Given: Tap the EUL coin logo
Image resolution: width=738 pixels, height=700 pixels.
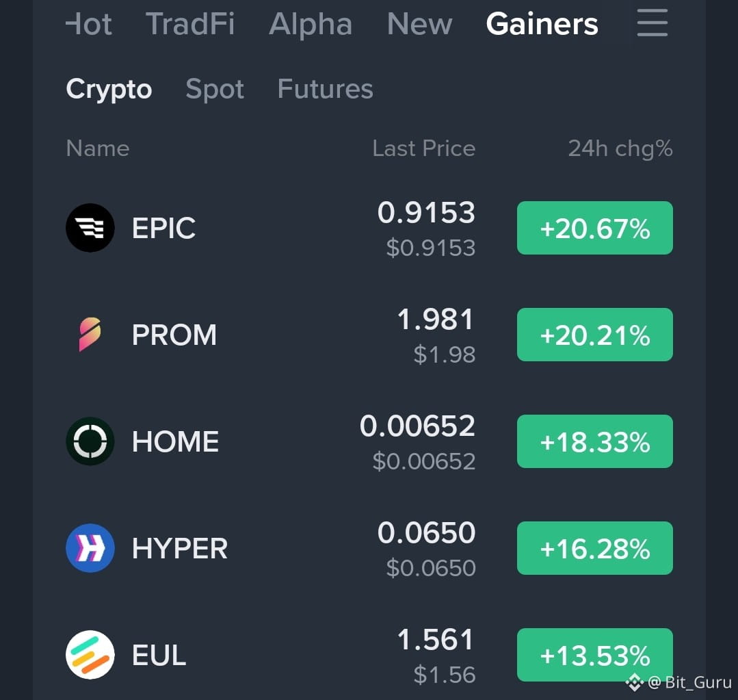Looking at the screenshot, I should tap(90, 655).
